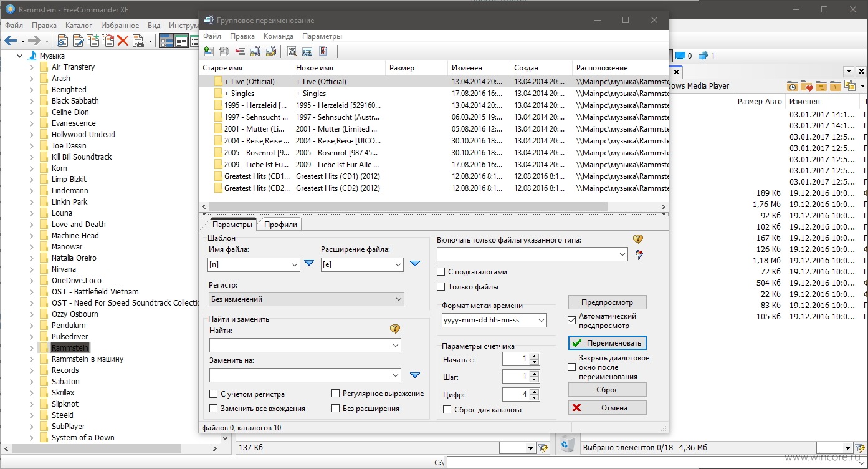Click the help icon in Найти и заменить section

coord(394,329)
